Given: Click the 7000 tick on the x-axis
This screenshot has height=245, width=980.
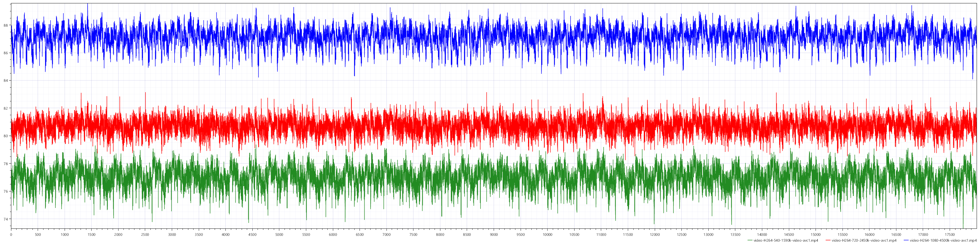Looking at the screenshot, I should coord(386,235).
